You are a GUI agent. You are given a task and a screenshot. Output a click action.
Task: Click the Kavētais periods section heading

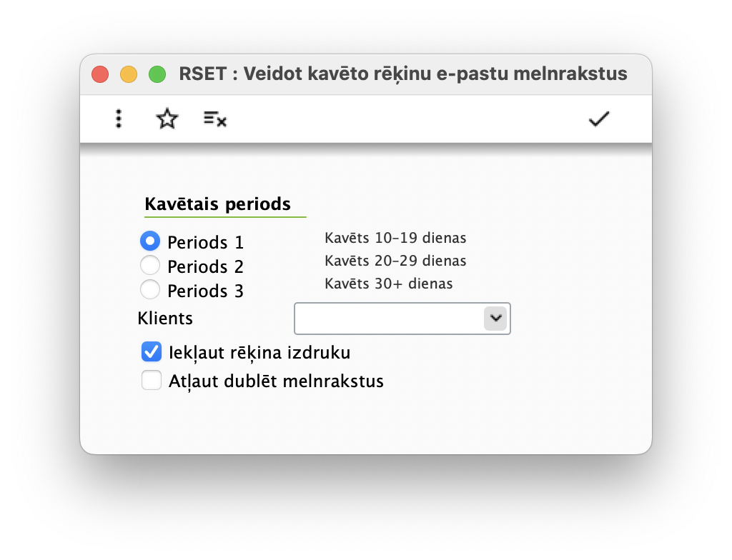click(x=218, y=204)
